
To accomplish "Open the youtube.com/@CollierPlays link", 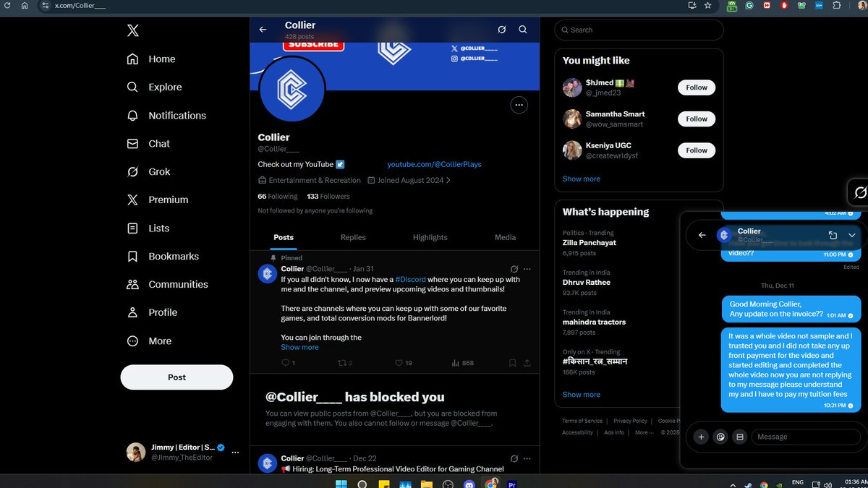I will coord(434,164).
